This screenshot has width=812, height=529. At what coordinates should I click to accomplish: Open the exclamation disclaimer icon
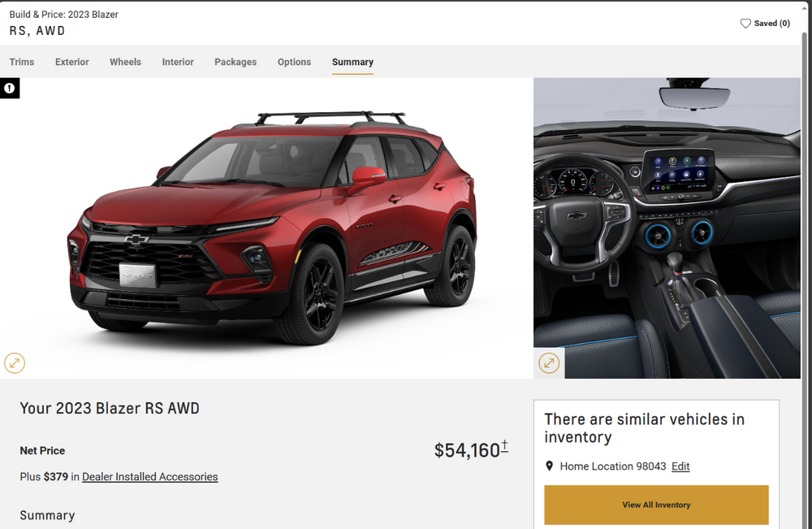(x=9, y=88)
